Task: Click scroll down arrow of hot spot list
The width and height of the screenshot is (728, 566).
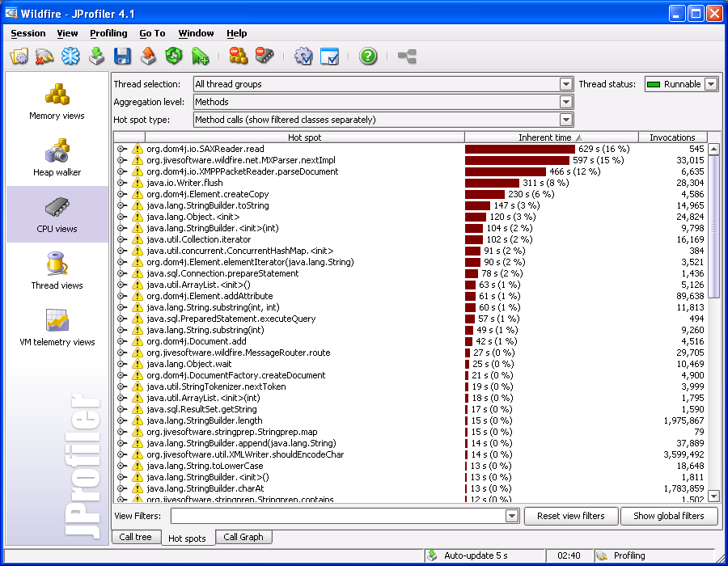Action: (714, 496)
